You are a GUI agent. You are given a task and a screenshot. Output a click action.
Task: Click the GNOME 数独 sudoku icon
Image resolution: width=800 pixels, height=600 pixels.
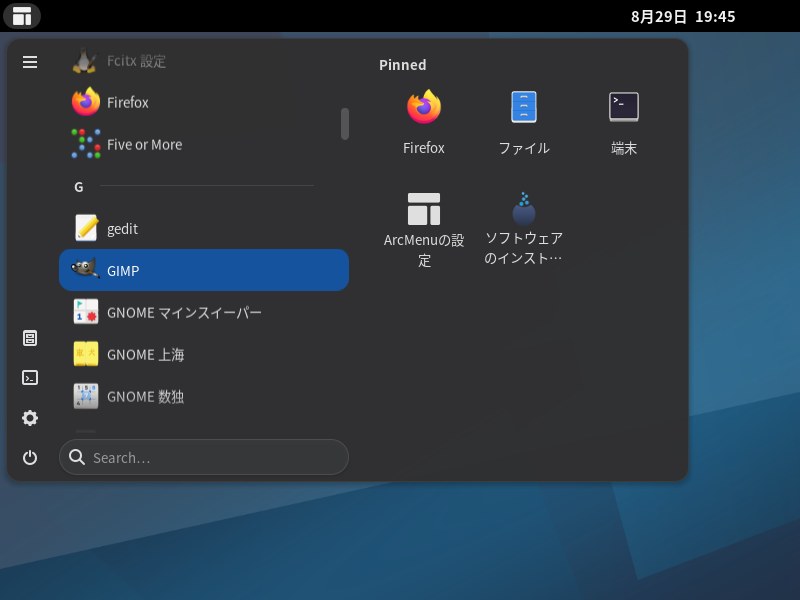point(86,396)
